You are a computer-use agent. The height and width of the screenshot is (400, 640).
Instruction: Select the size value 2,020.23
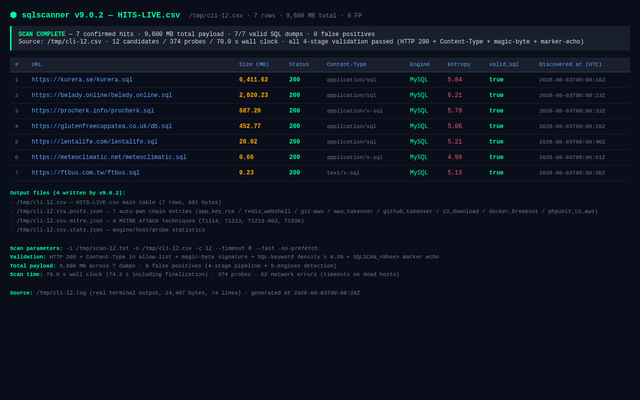tap(253, 95)
